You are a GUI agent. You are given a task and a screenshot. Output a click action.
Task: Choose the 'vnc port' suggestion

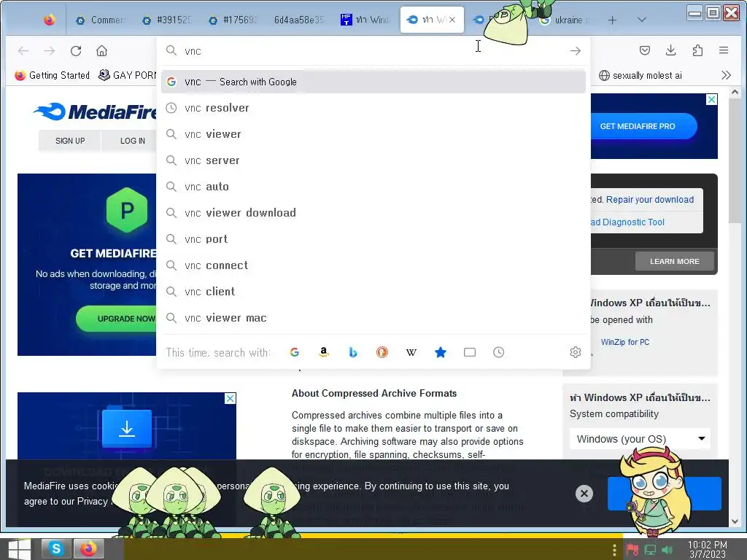coord(373,239)
